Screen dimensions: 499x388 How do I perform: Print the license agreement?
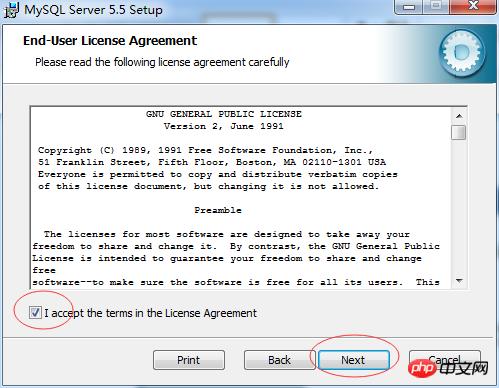189,360
